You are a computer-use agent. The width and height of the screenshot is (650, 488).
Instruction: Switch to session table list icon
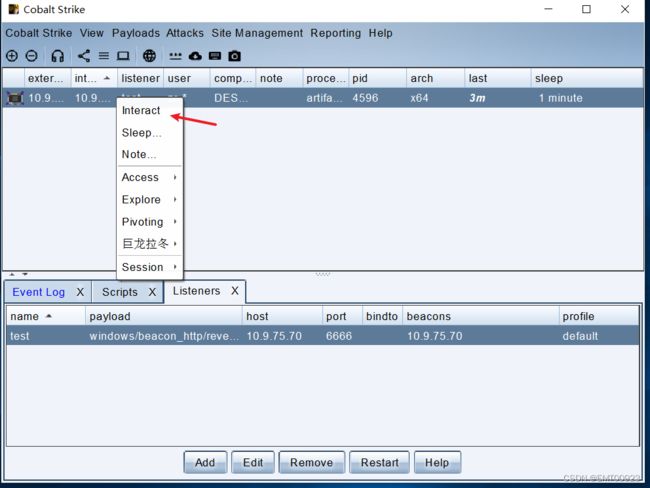(104, 56)
